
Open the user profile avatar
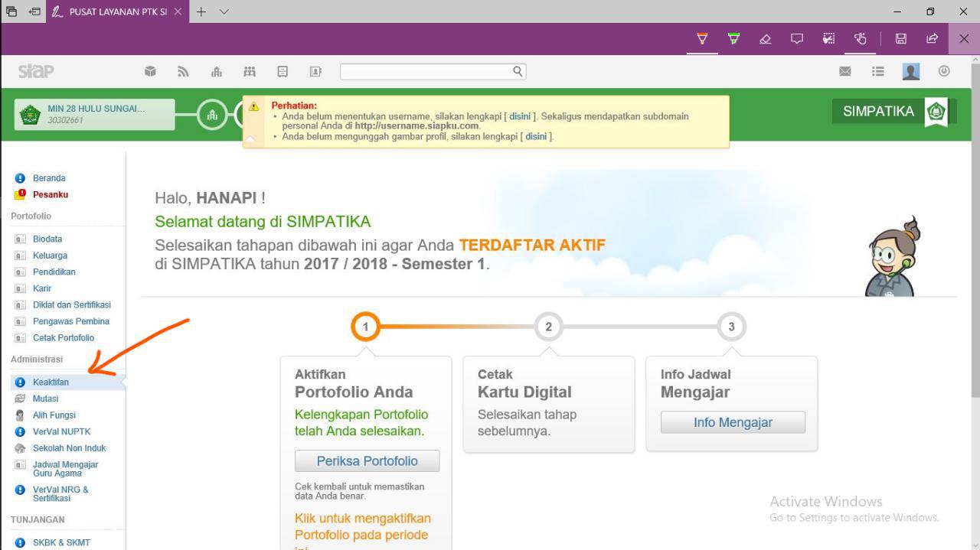911,71
